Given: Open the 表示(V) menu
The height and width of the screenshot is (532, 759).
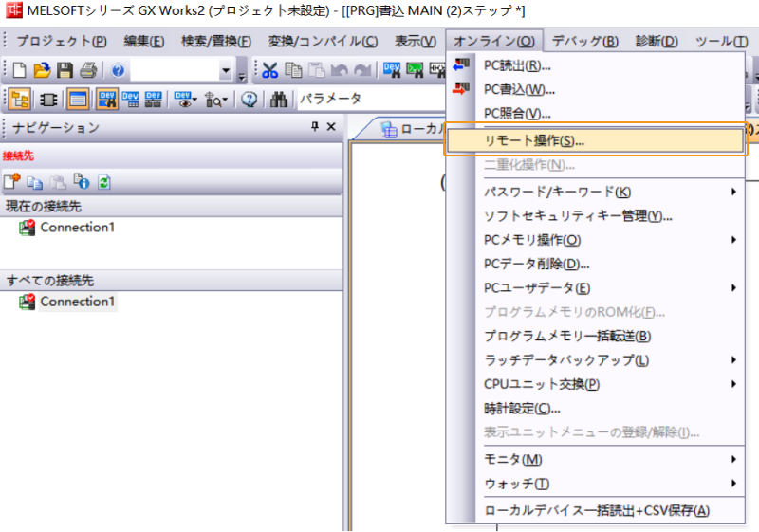Looking at the screenshot, I should pyautogui.click(x=416, y=41).
